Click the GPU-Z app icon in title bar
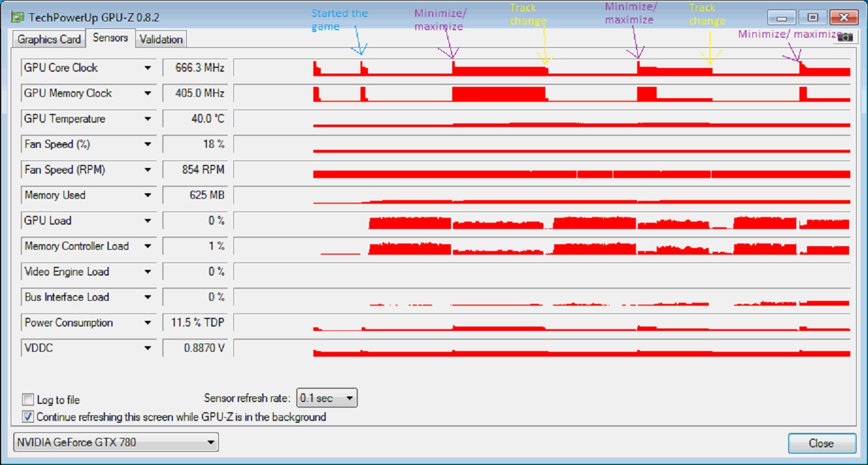868x465 pixels. pos(18,17)
